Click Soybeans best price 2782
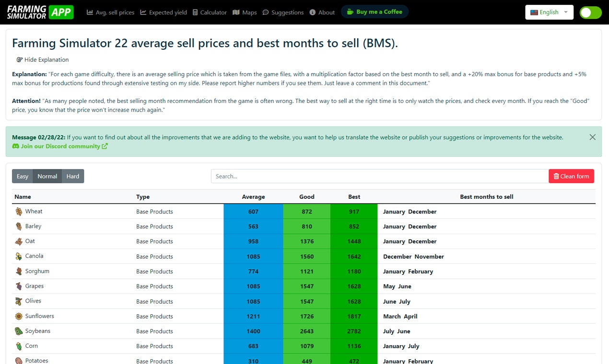Screen dimensions: 609x364 click(354, 331)
